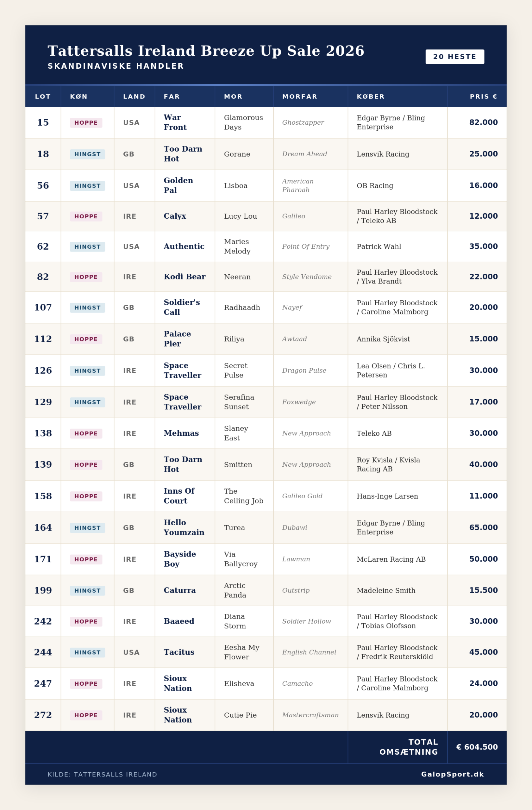Screen dimensions: 532x810
Task: Click lot number 164
Action: 43,528
